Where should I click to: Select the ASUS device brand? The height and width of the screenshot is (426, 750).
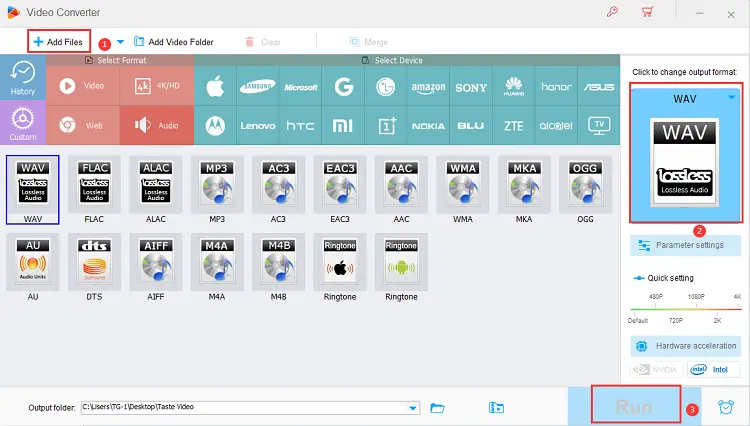(599, 87)
